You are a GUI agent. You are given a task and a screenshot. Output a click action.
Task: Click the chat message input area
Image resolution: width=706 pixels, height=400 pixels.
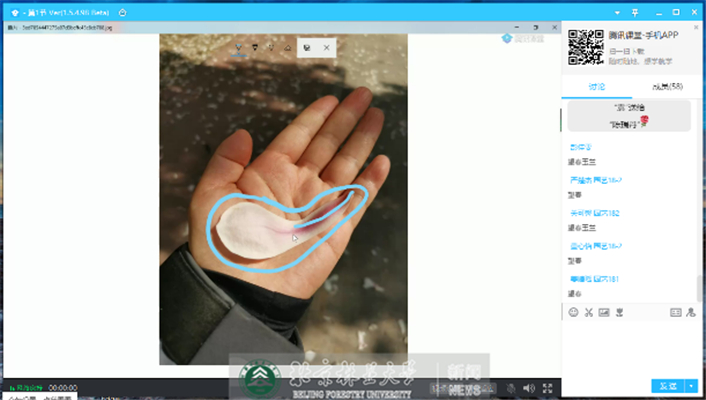pos(630,348)
